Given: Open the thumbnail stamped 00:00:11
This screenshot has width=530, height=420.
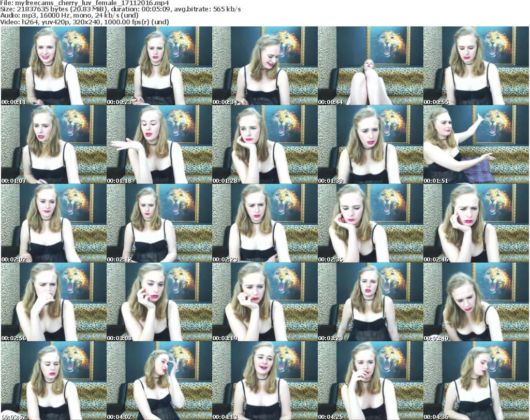Looking at the screenshot, I should point(54,66).
